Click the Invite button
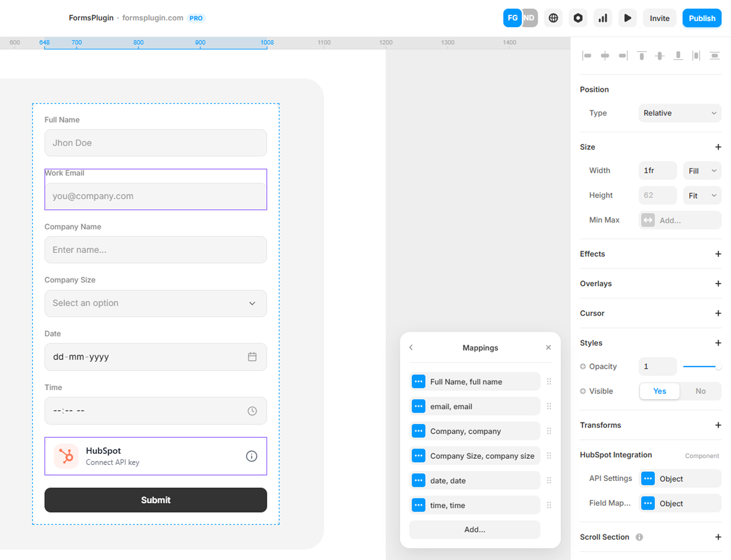This screenshot has width=731, height=560. click(x=659, y=18)
